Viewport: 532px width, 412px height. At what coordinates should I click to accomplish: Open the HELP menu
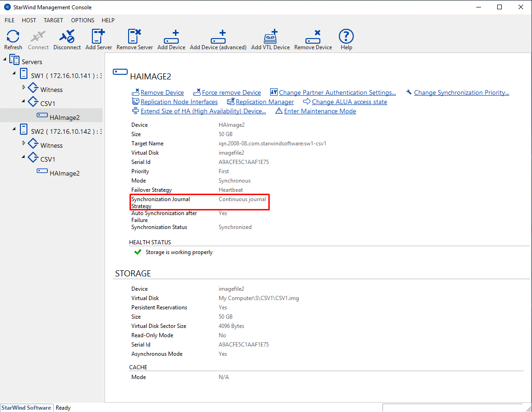click(108, 20)
